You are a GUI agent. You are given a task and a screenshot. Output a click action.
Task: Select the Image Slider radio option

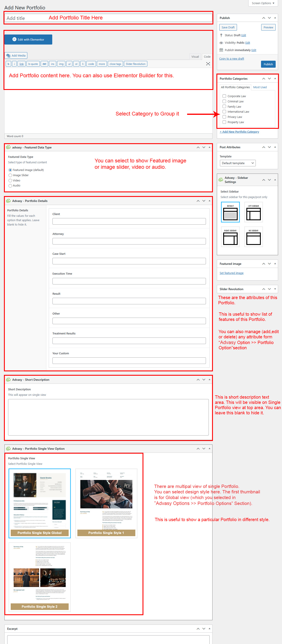[10, 175]
